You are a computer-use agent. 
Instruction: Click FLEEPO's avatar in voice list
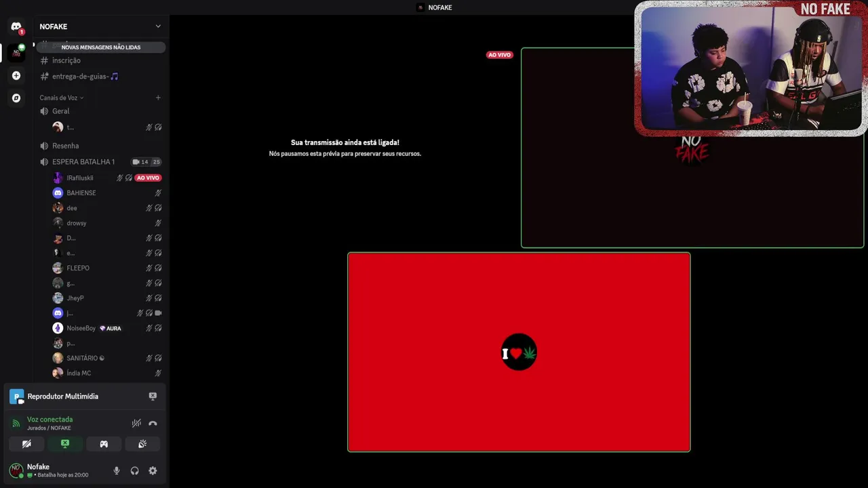point(58,268)
